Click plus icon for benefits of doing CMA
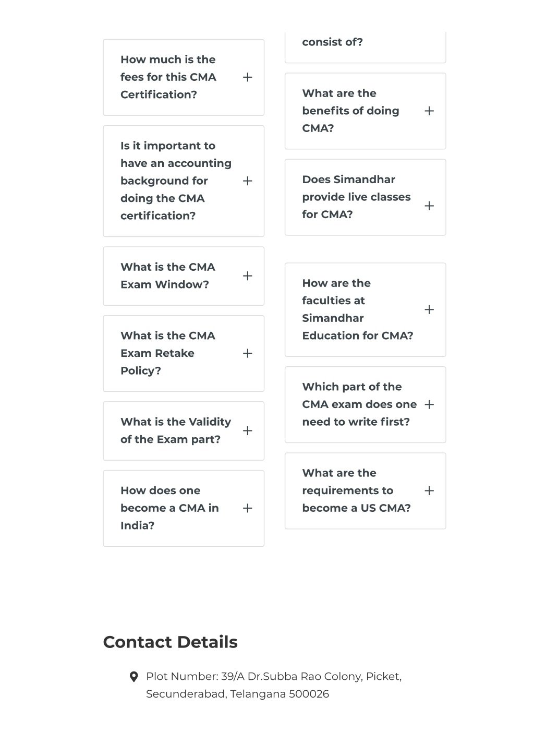 429,111
